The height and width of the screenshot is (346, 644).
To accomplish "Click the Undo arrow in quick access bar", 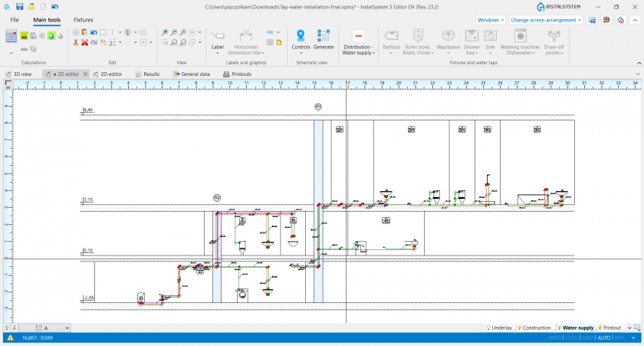I will pos(54,6).
